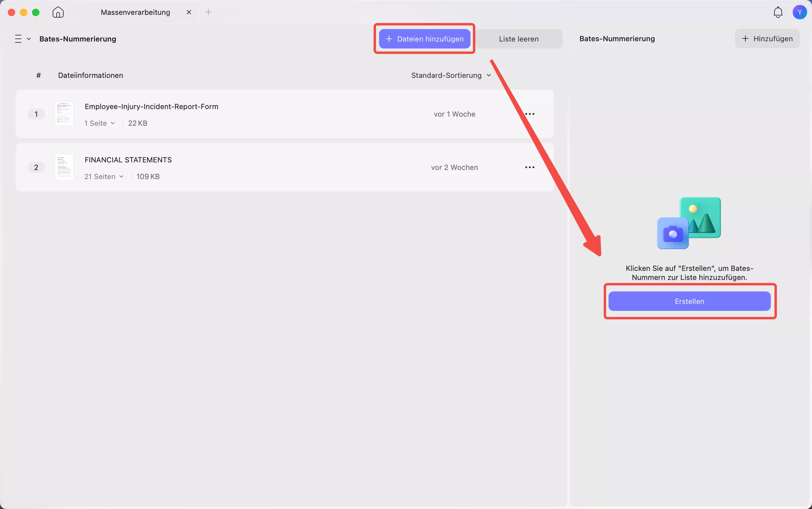The height and width of the screenshot is (509, 812).
Task: Expand the 21 Seiten page range
Action: pyautogui.click(x=104, y=176)
